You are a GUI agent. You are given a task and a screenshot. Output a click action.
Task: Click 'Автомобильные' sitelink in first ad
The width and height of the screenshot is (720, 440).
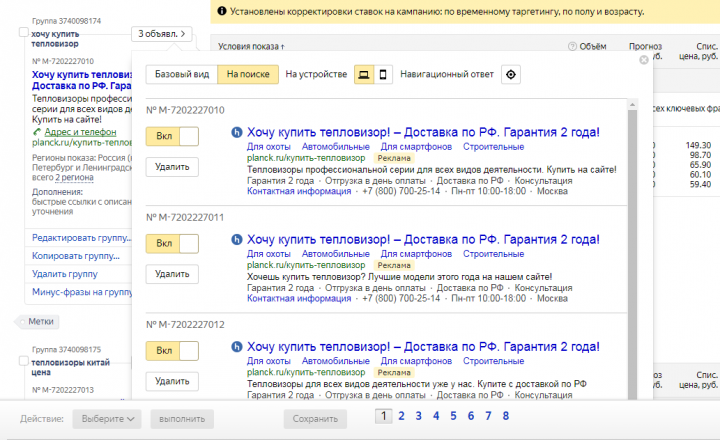336,147
